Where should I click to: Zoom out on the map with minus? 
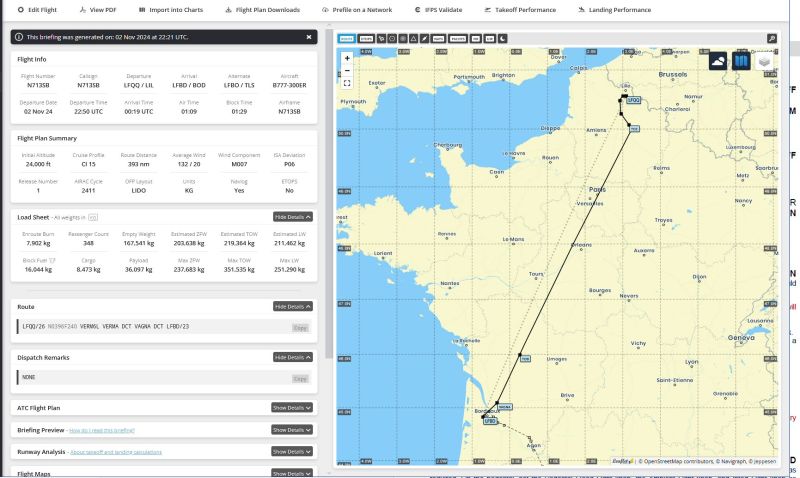pyautogui.click(x=347, y=71)
